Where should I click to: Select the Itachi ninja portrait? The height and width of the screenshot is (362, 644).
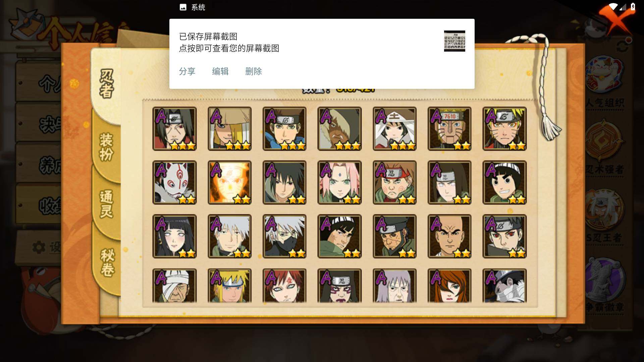click(x=174, y=129)
